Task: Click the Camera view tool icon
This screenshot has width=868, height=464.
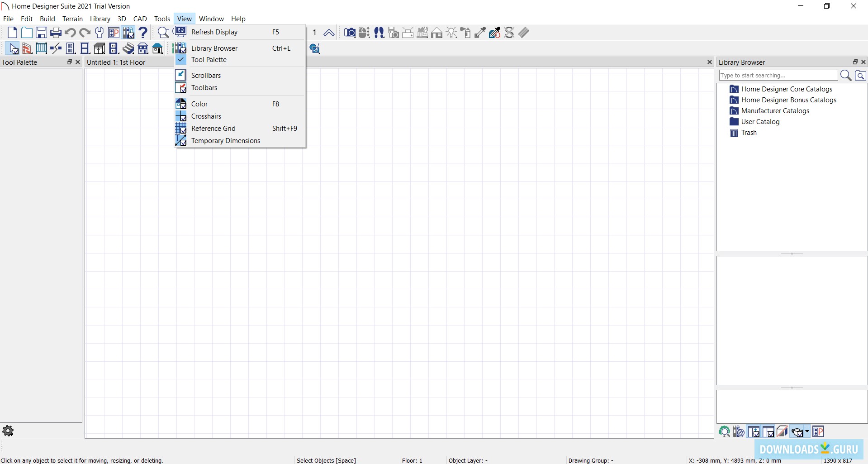Action: click(x=349, y=33)
